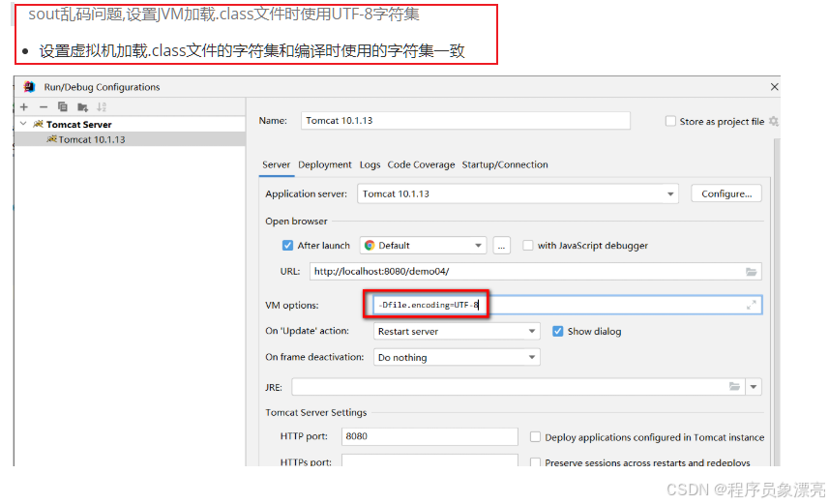This screenshot has width=829, height=504.
Task: Click URL input field
Action: tap(535, 272)
